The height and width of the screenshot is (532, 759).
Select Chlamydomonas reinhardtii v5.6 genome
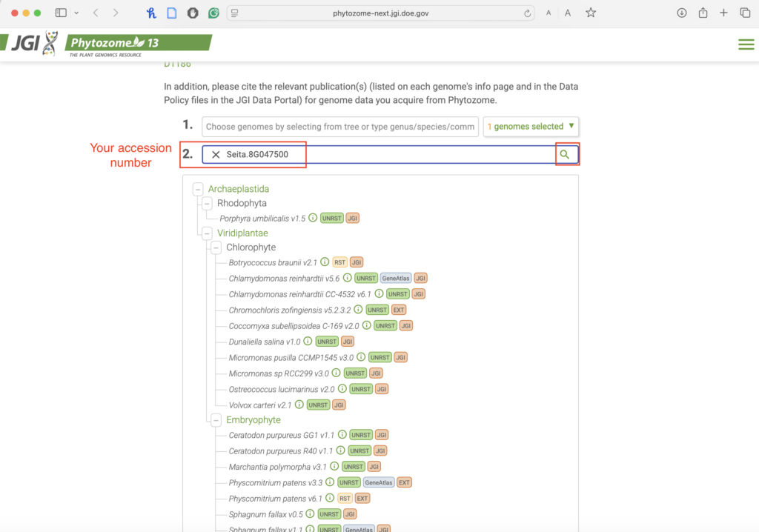[x=284, y=278]
